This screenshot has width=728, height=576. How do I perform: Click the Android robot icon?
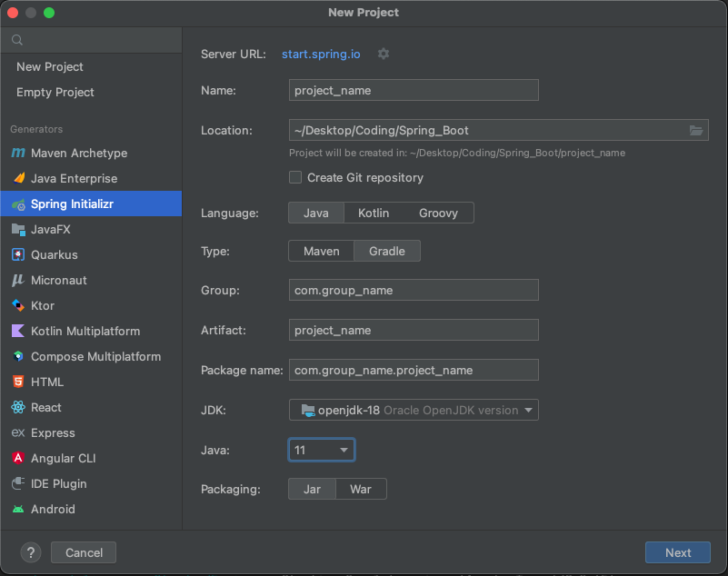18,509
